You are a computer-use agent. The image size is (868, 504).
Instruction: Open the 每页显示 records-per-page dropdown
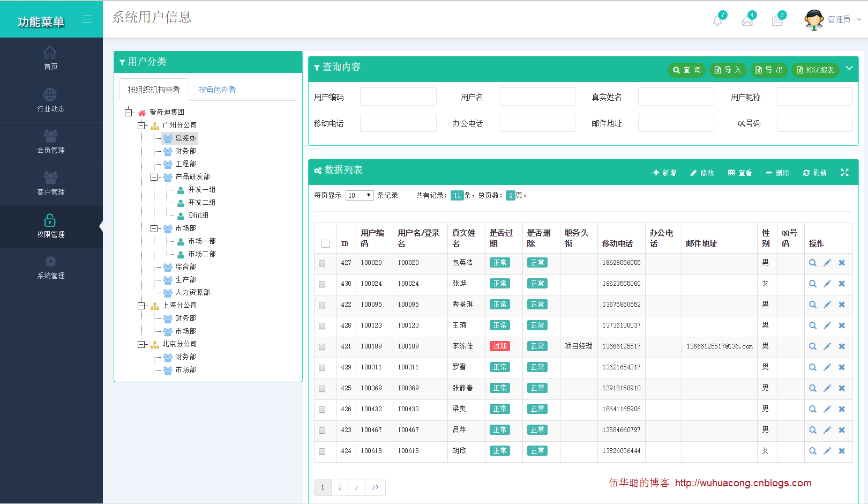point(360,195)
